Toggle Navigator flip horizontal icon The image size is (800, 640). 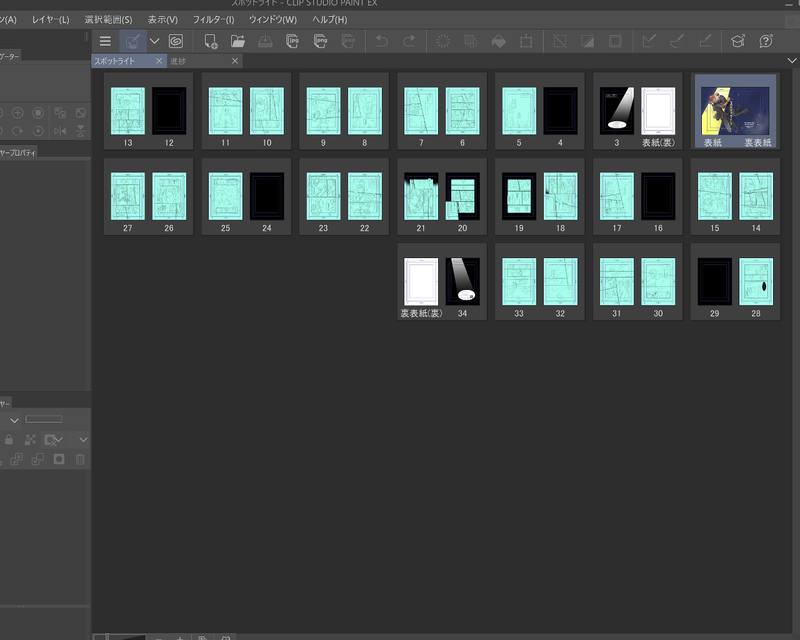pyautogui.click(x=60, y=131)
